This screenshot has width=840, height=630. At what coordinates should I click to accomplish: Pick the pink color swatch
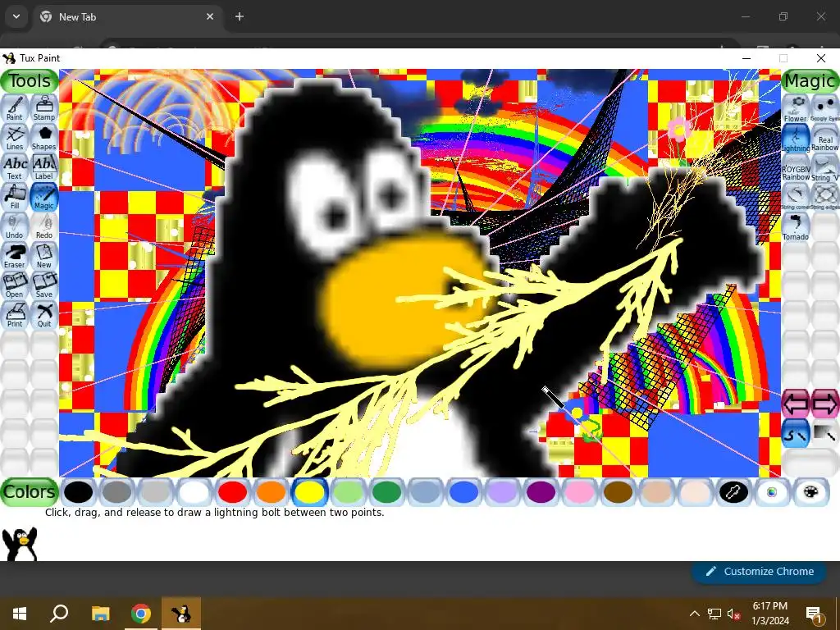click(x=580, y=492)
